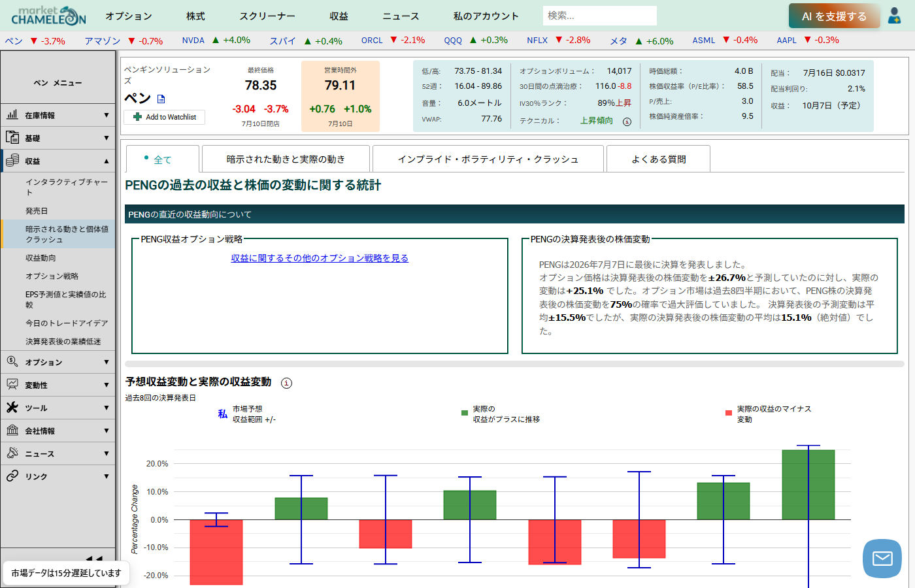
Task: Click the info icon beside 上昇傾向
Action: (x=627, y=122)
